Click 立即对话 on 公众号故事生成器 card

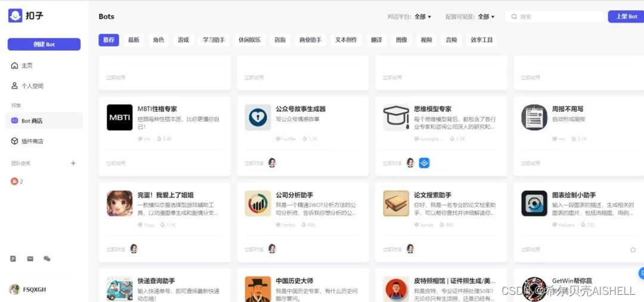point(254,163)
